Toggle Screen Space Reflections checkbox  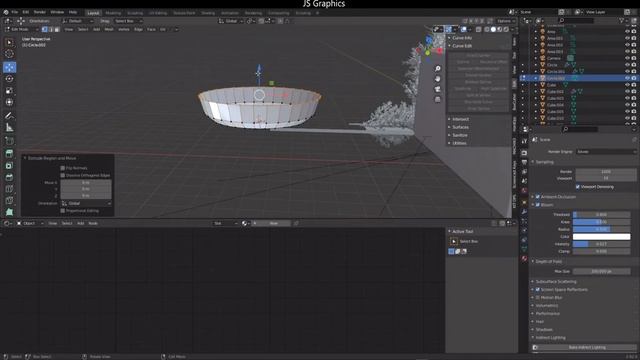pos(538,289)
